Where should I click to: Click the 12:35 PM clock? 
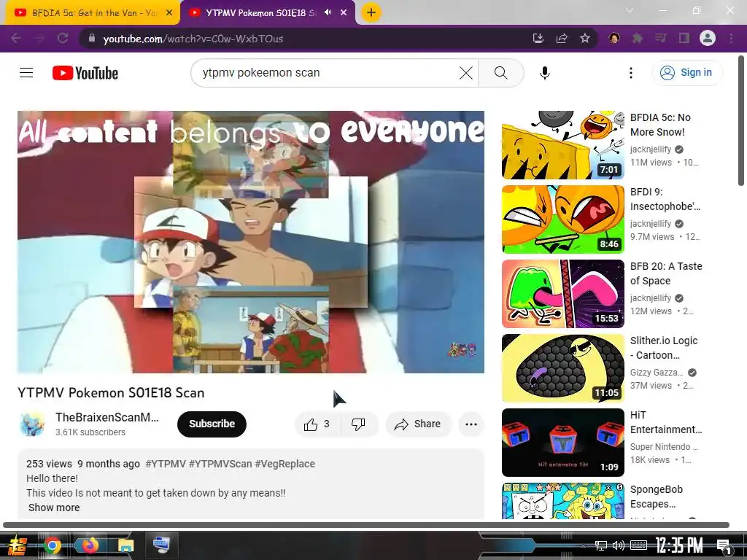pos(679,545)
